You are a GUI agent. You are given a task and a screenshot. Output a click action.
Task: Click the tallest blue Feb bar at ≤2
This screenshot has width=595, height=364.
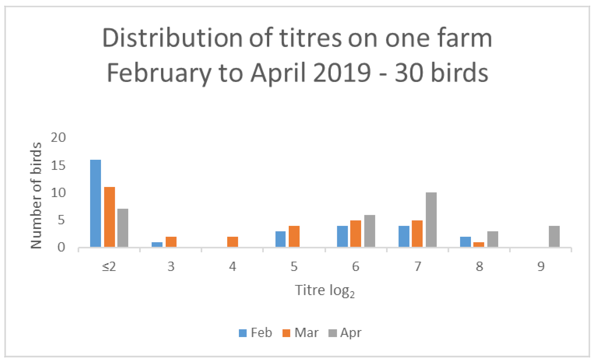[x=95, y=203]
